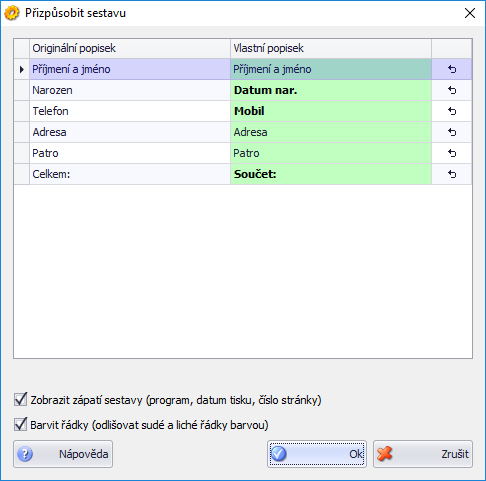
Task: Reset the Příjmení a jméno label
Action: (452, 69)
